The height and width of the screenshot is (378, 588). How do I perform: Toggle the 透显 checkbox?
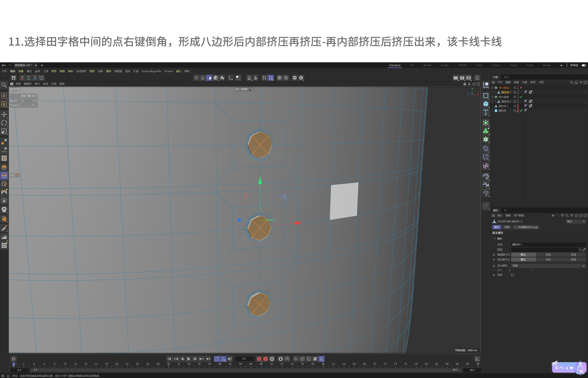coord(512,275)
